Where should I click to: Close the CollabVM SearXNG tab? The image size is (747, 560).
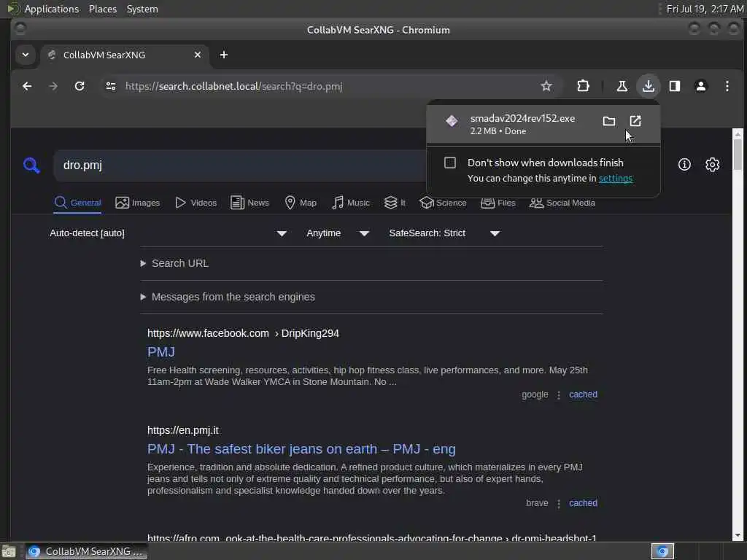[198, 55]
